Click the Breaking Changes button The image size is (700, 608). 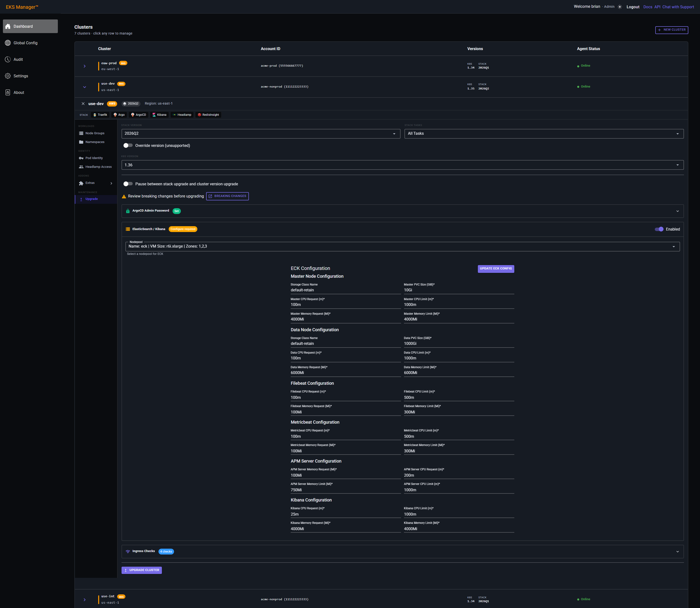227,196
